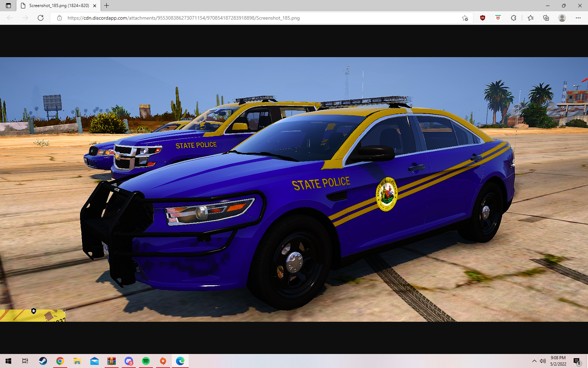Open Settings and more ellipsis menu

coord(578,18)
